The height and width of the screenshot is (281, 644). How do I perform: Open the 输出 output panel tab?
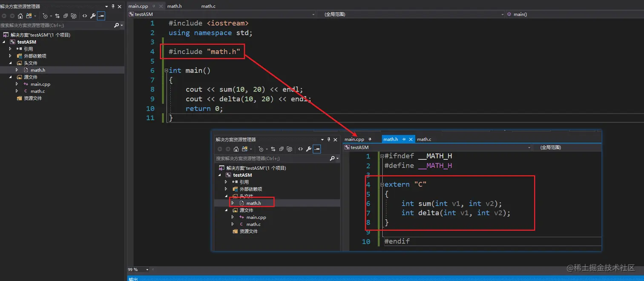[x=133, y=279]
